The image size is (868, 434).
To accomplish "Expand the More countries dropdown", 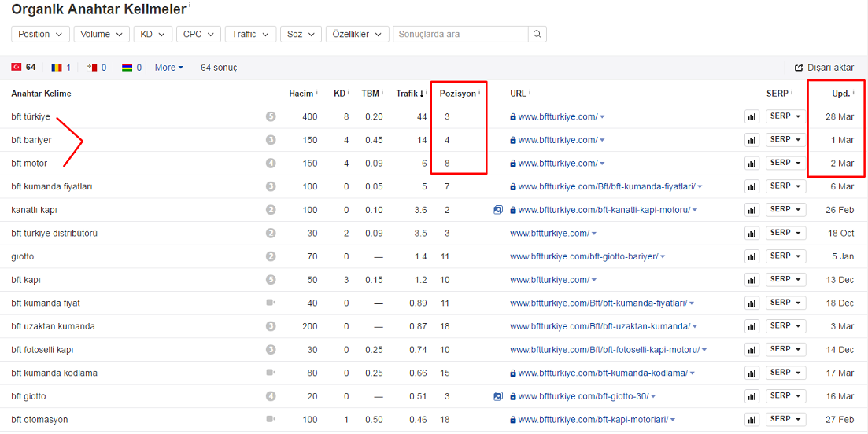I will pos(169,68).
